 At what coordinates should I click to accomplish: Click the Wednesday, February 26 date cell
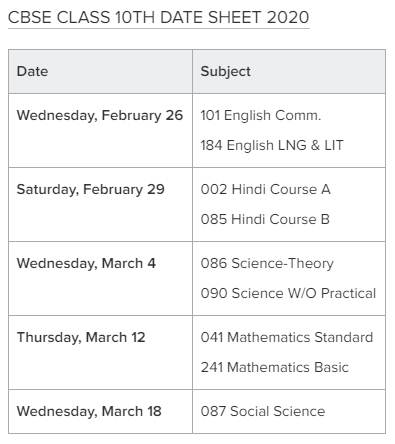coord(100,131)
